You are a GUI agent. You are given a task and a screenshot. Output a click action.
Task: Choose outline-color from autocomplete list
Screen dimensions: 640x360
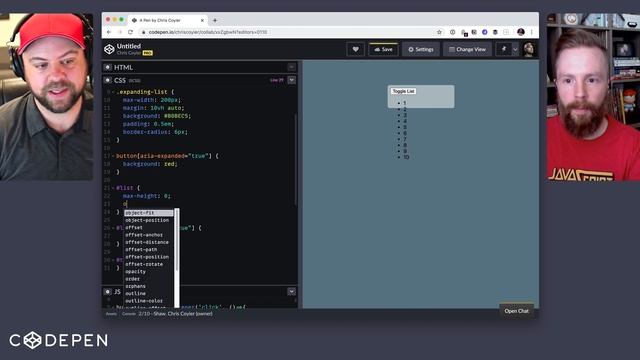tap(149, 301)
